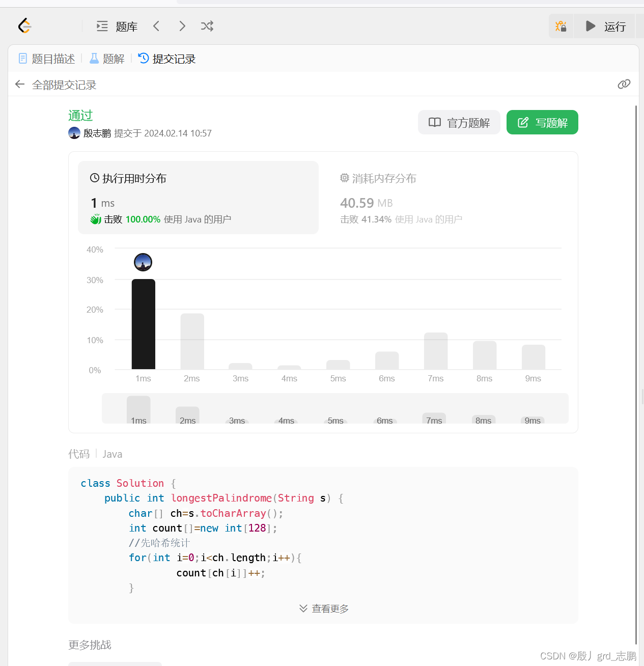Image resolution: width=644 pixels, height=666 pixels.
Task: Click the 'Java' language label
Action: [113, 454]
